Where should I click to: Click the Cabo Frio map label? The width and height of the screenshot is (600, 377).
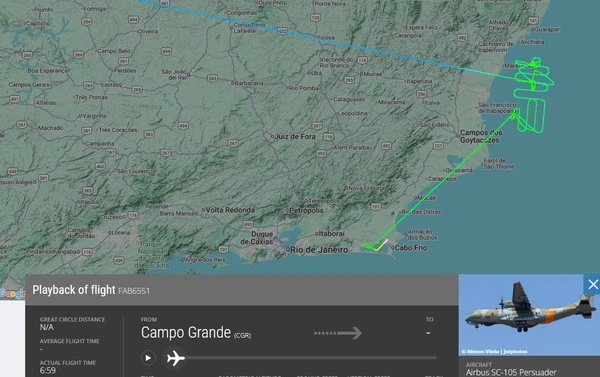pos(411,248)
